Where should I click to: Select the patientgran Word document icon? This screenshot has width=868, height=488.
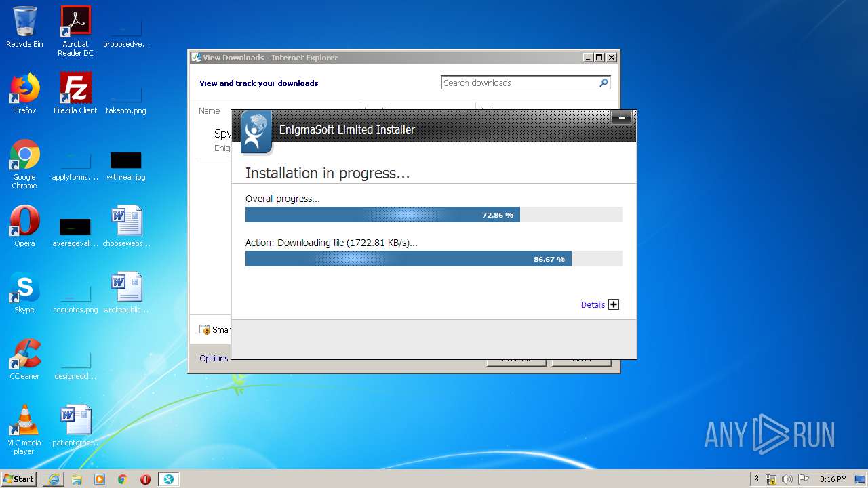75,426
